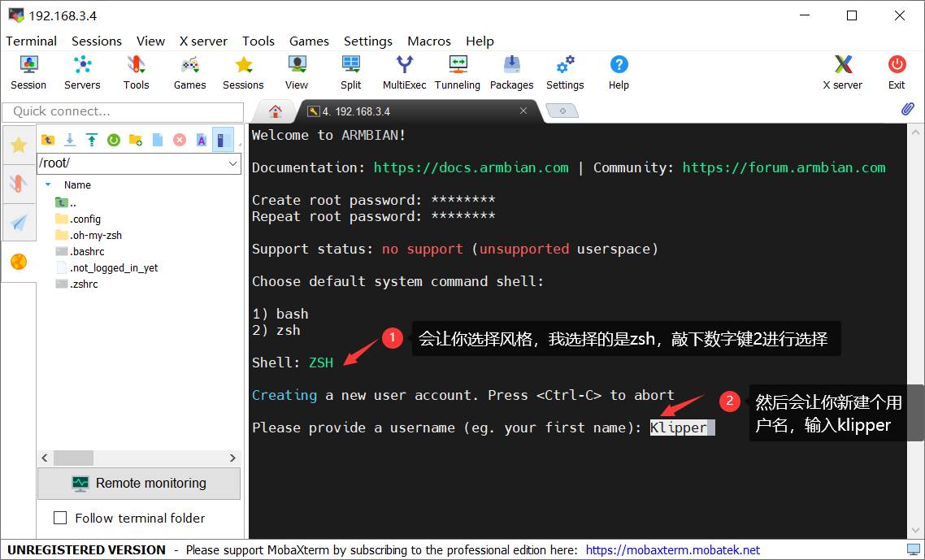This screenshot has width=925, height=560.
Task: Click terminal scrollbar down arrow
Action: (916, 530)
